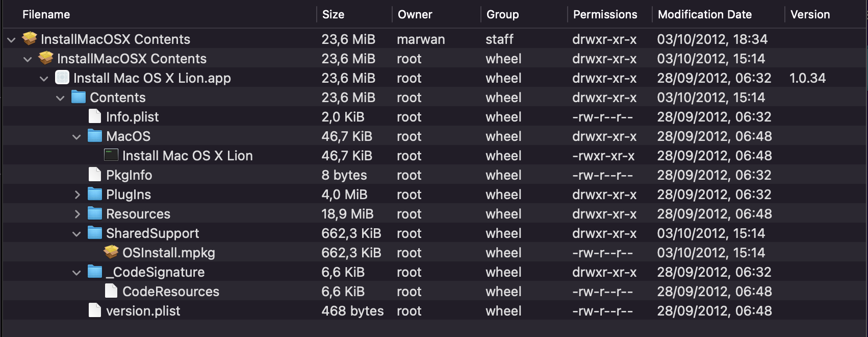Screen dimensions: 868x337
Task: Collapse the Install Mac OS X Lion.app node
Action: pyautogui.click(x=44, y=78)
